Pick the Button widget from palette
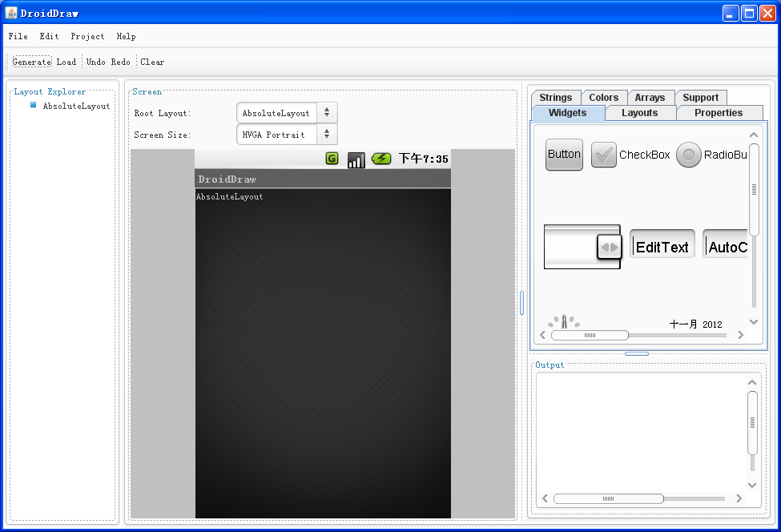Image resolution: width=781 pixels, height=532 pixels. click(564, 155)
